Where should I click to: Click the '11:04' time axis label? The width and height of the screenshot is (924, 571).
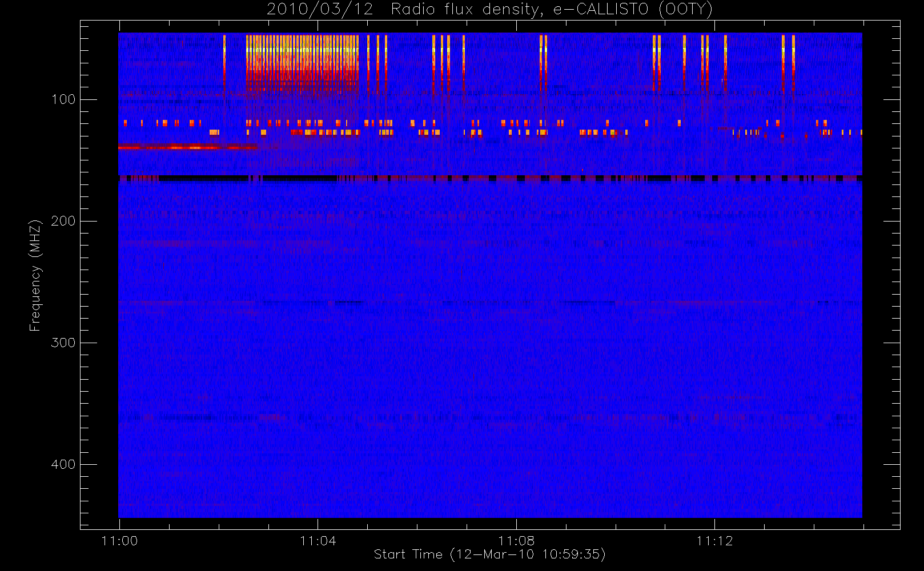tap(318, 541)
